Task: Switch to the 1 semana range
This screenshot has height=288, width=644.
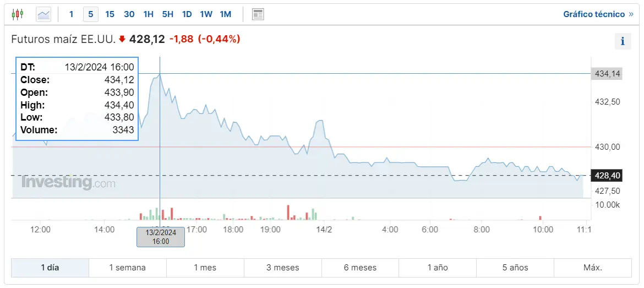Action: click(127, 268)
